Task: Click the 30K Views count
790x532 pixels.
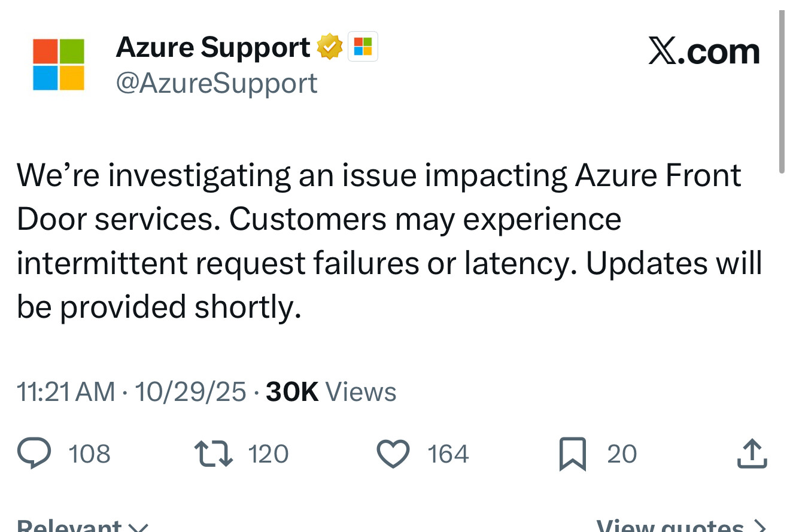Action: click(x=331, y=392)
